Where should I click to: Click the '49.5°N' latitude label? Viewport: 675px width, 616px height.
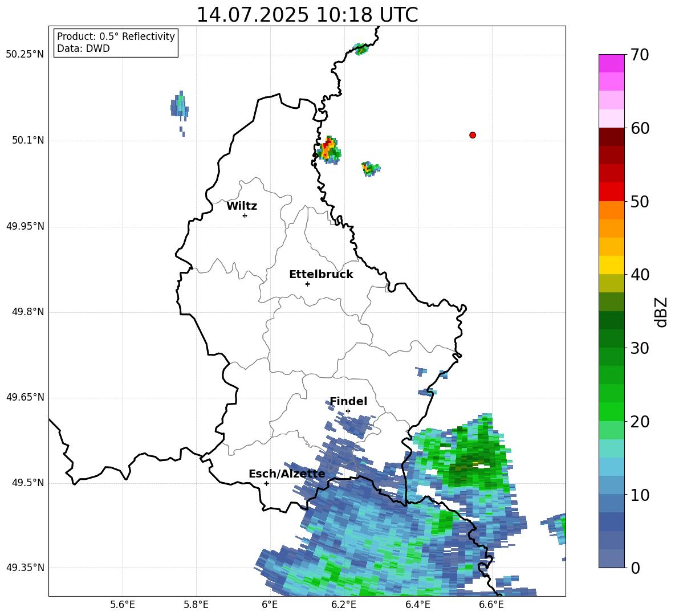tap(27, 483)
